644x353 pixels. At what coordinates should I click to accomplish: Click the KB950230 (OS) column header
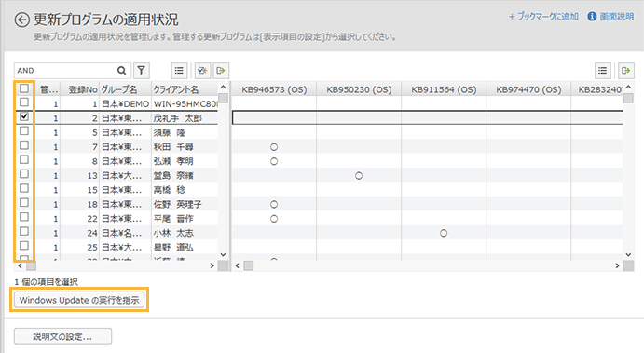[x=359, y=89]
